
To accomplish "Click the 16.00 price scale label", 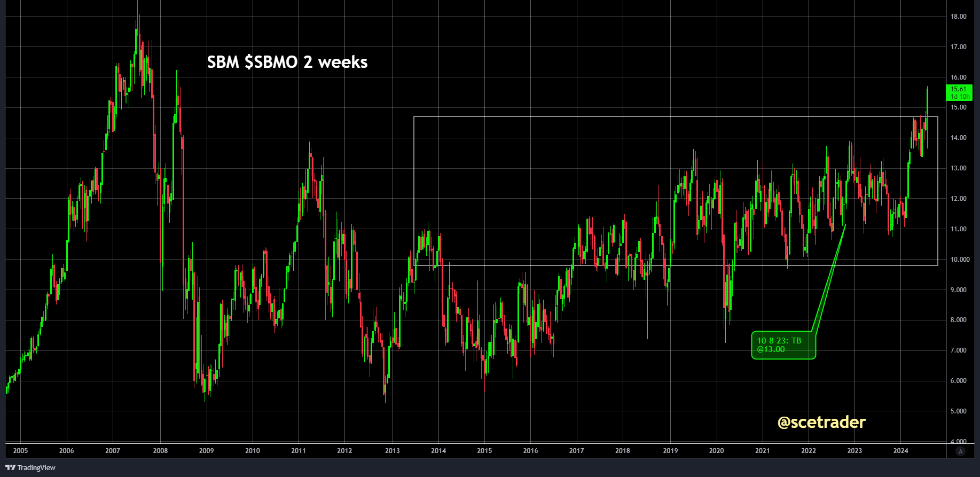I will tap(959, 77).
